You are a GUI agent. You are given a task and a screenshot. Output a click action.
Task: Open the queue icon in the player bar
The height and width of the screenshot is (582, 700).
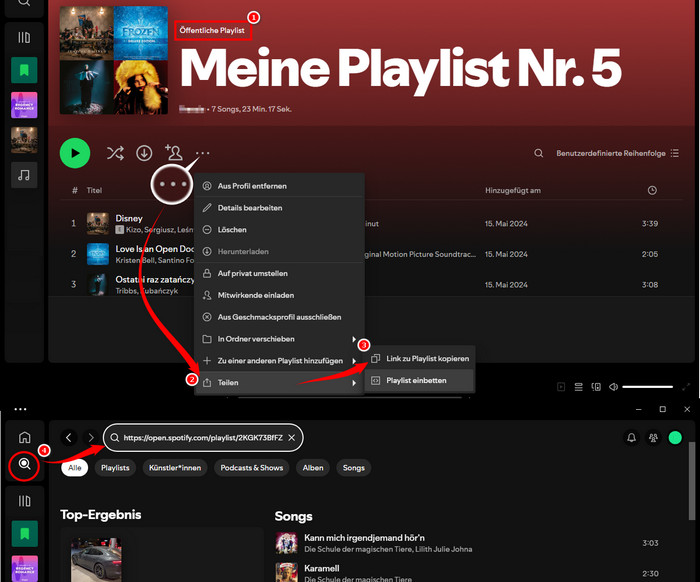coord(579,387)
